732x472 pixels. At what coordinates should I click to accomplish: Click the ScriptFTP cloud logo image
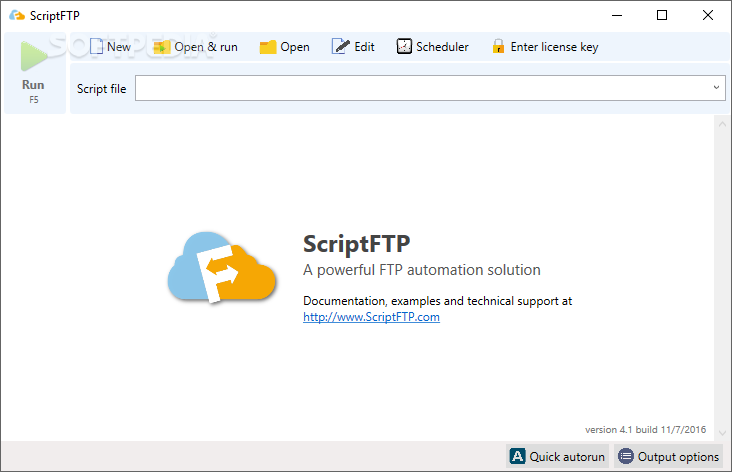coord(222,268)
